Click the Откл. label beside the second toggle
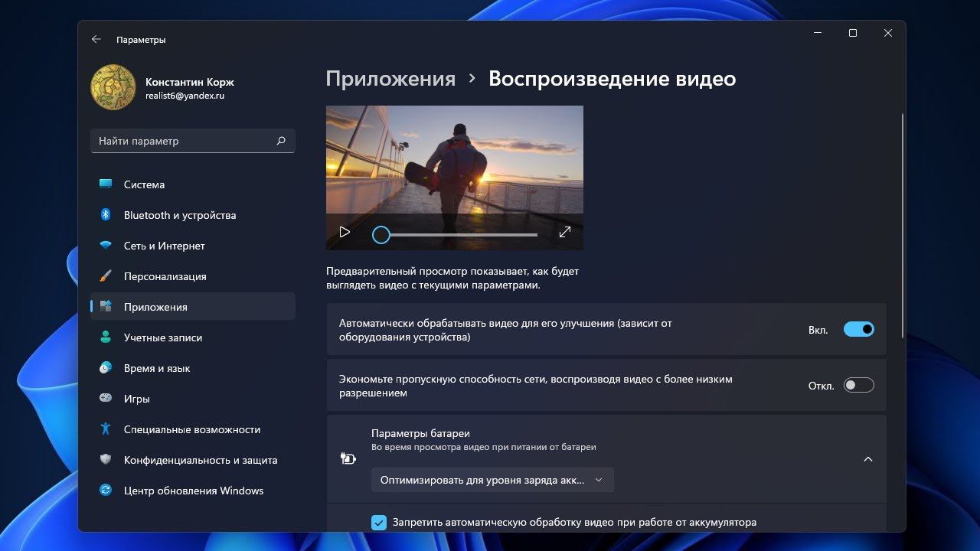 (x=822, y=386)
